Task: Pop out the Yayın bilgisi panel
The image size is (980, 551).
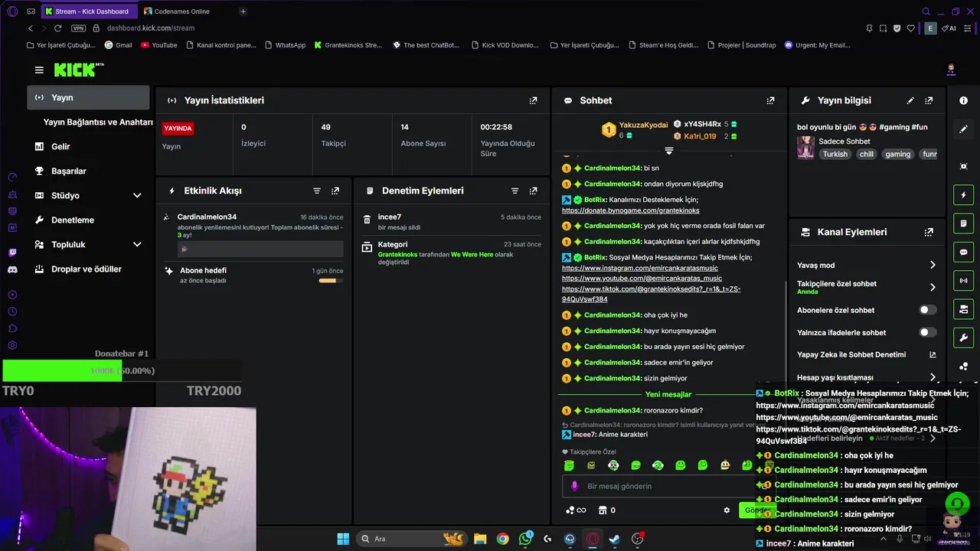Action: 929,100
